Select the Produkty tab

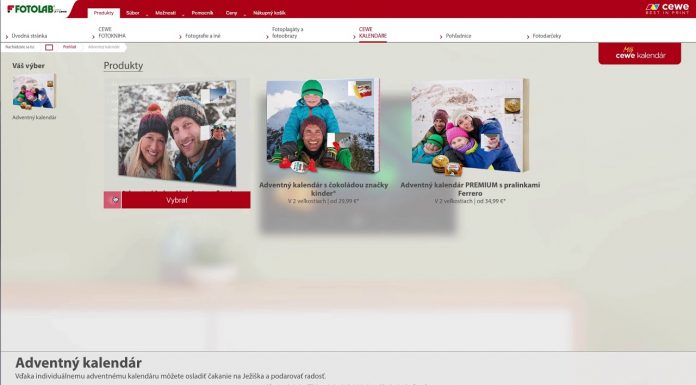[103, 13]
